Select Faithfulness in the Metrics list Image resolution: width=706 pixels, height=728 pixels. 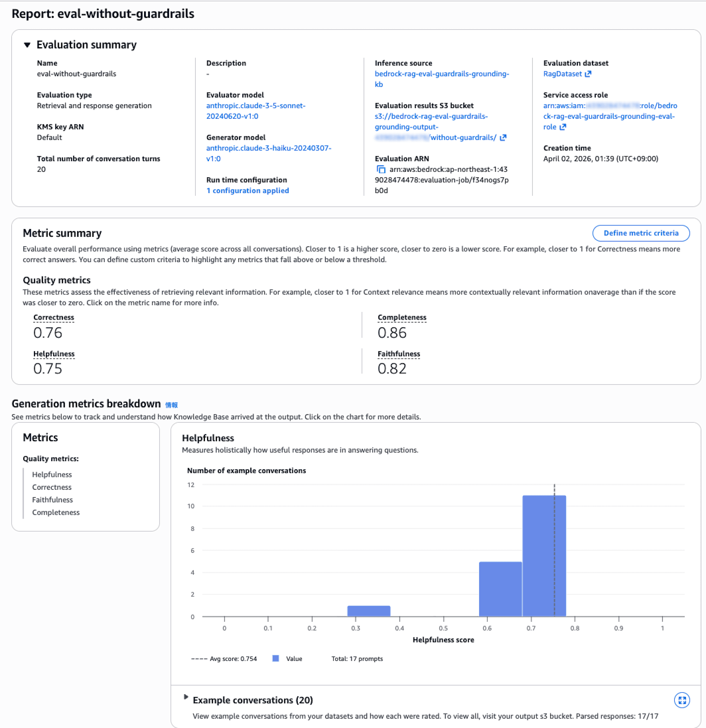pyautogui.click(x=52, y=499)
